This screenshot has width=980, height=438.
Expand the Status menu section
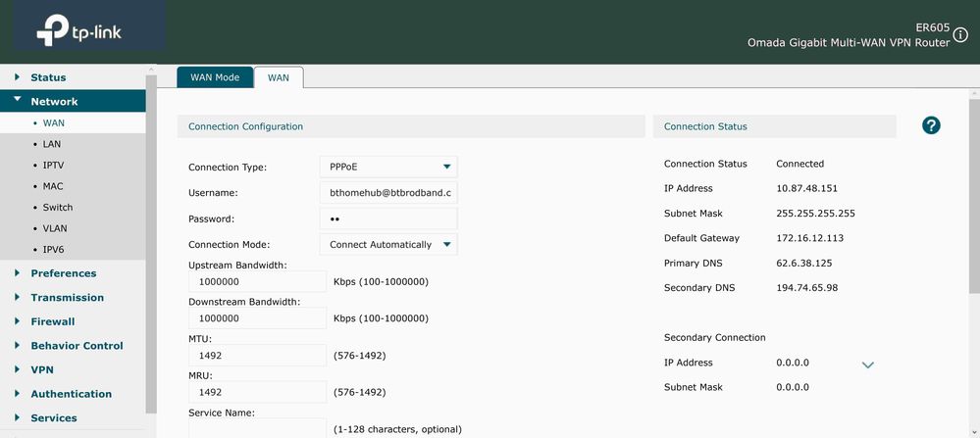point(48,77)
